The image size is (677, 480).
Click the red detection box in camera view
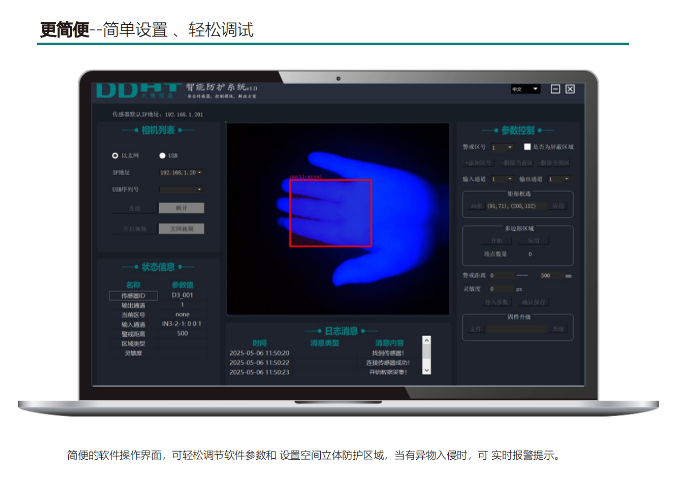point(330,213)
